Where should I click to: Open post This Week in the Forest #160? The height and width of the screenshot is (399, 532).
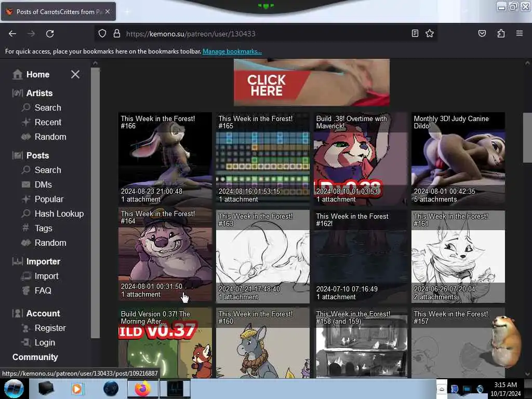coord(262,343)
